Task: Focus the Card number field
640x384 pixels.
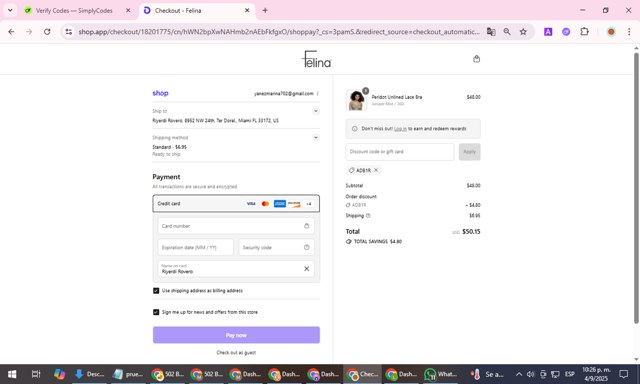Action: tap(236, 226)
